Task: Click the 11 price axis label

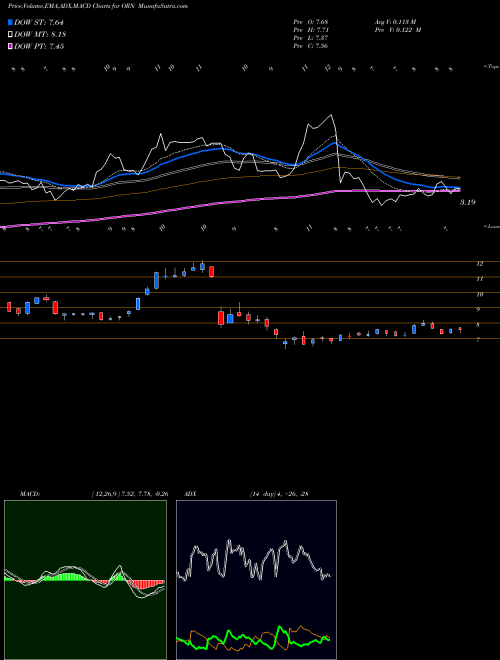Action: 479,279
